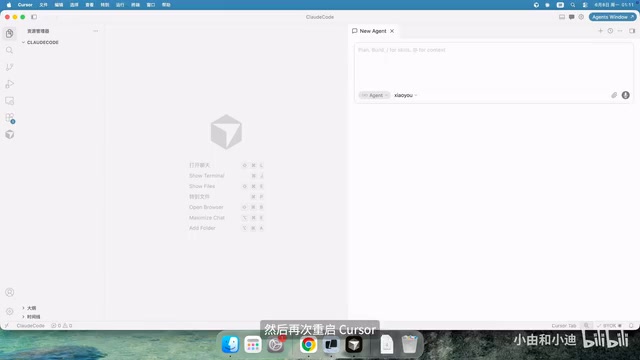This screenshot has height=360, width=640.
Task: Open the 转到 menu
Action: (105, 5)
